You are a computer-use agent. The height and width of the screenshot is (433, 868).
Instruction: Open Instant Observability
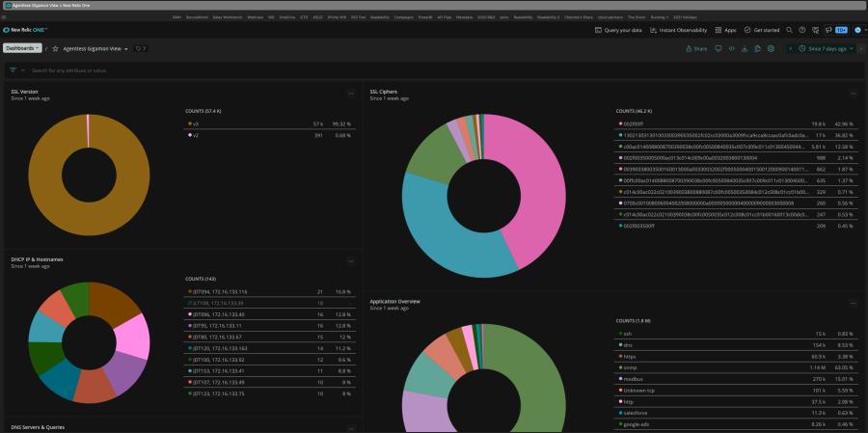point(679,30)
